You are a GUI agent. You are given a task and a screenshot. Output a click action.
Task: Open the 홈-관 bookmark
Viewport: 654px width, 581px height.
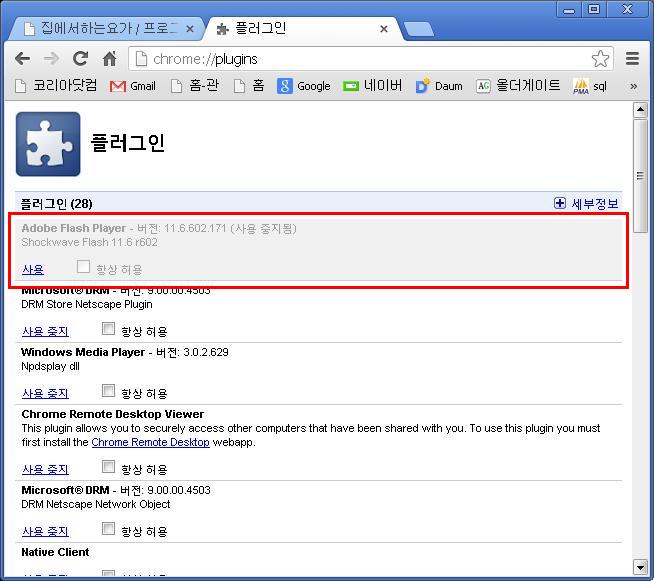pos(195,86)
